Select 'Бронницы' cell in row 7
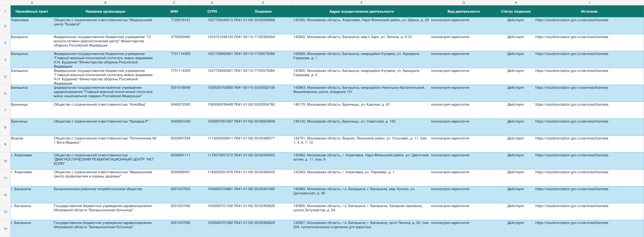This screenshot has height=237, width=644. click(x=32, y=110)
